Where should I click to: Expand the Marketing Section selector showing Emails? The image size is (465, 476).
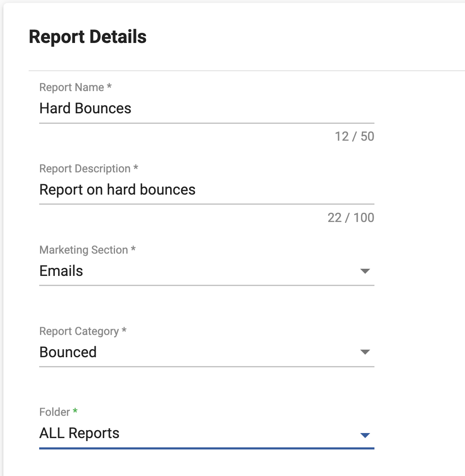(206, 272)
